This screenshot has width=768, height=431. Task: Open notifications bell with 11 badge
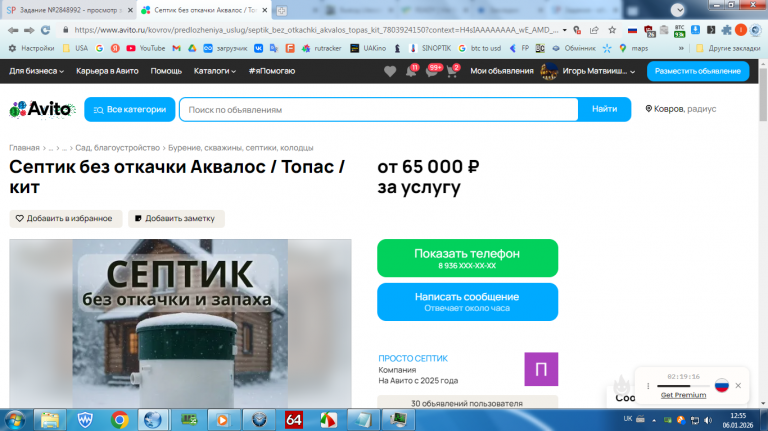click(411, 71)
